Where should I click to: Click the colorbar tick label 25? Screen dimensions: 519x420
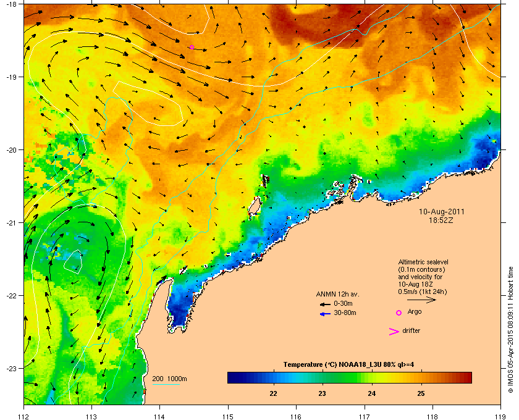point(421,394)
